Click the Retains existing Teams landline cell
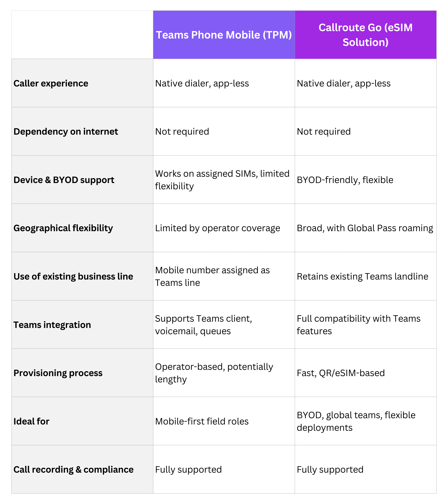Viewport: 448px width, 504px height. pos(362,276)
